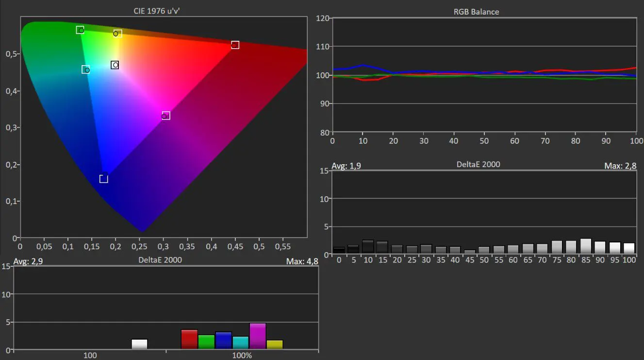Screen dimensions: 644x360
Task: Click the RGB Balance chart title
Action: point(476,12)
